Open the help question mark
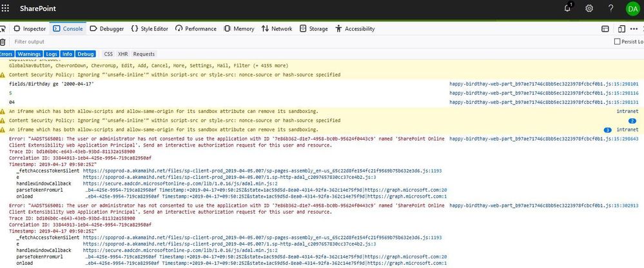Viewport: 644px width, 268px height. pos(610,8)
